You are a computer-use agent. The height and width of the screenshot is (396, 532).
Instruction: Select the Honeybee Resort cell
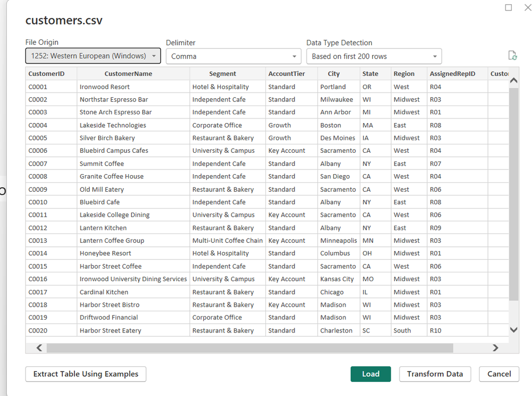pos(134,253)
